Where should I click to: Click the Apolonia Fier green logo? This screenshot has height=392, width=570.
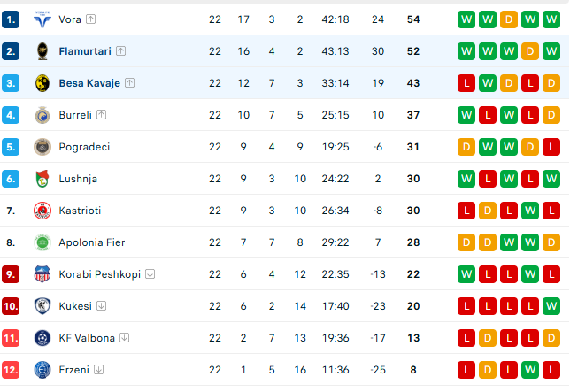click(x=42, y=242)
